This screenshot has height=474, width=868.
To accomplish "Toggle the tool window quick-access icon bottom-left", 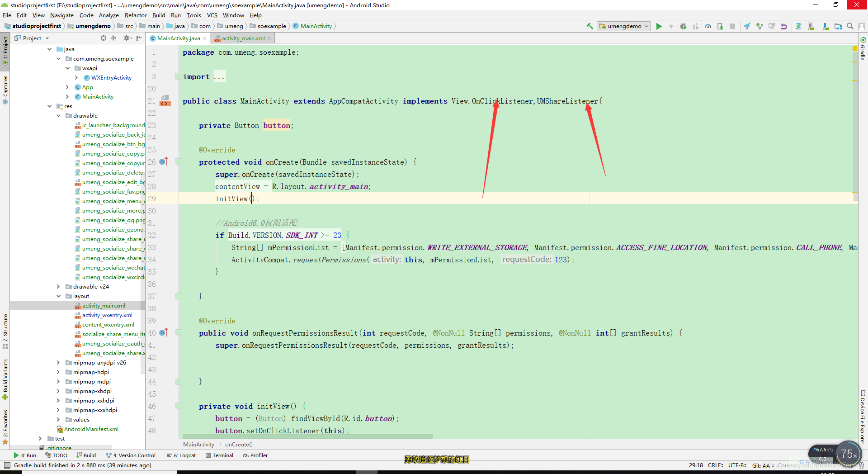I will 7,465.
